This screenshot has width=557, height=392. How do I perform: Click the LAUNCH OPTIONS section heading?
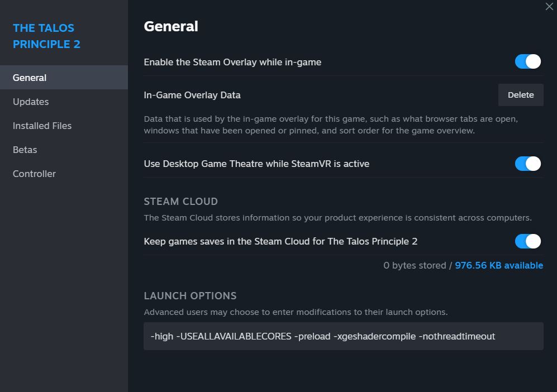point(190,296)
